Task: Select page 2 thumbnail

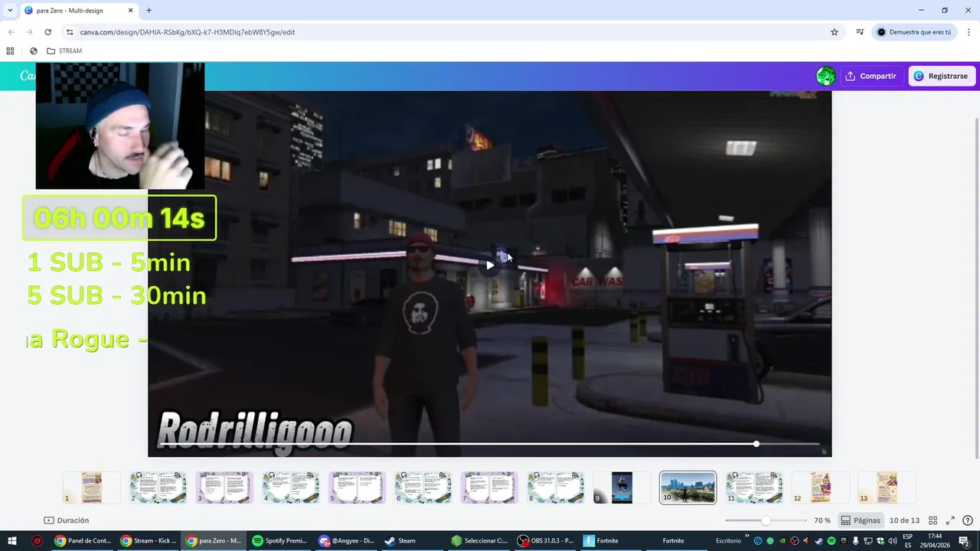Action: (158, 487)
